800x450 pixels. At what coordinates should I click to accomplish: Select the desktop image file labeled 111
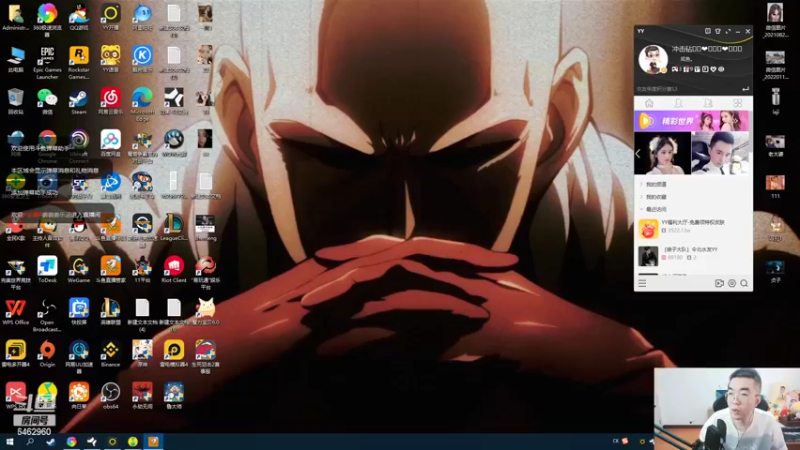[x=775, y=186]
